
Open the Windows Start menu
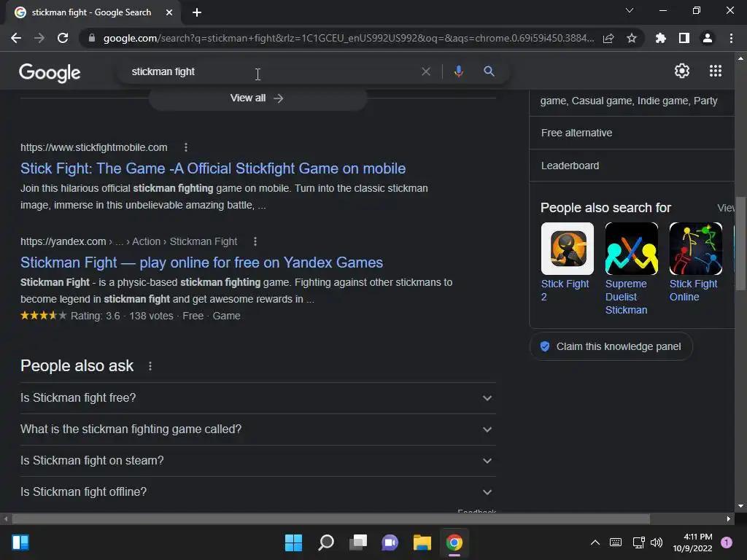point(293,542)
